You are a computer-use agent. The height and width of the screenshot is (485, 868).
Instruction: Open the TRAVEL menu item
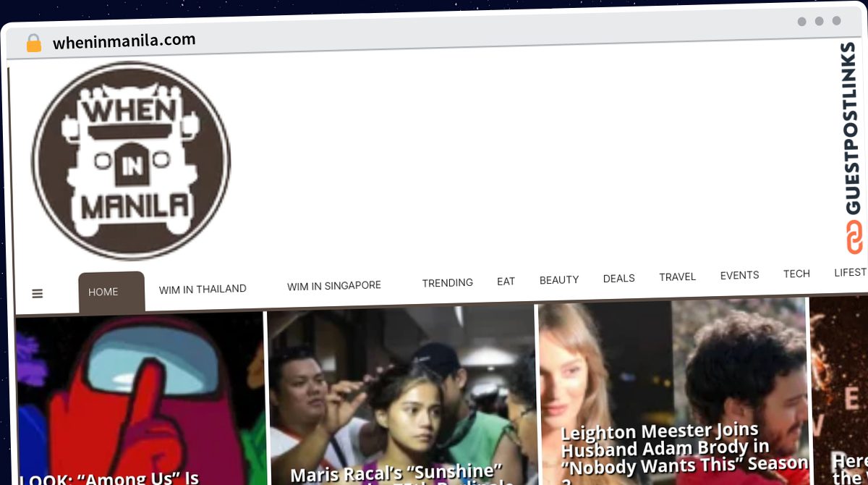678,277
